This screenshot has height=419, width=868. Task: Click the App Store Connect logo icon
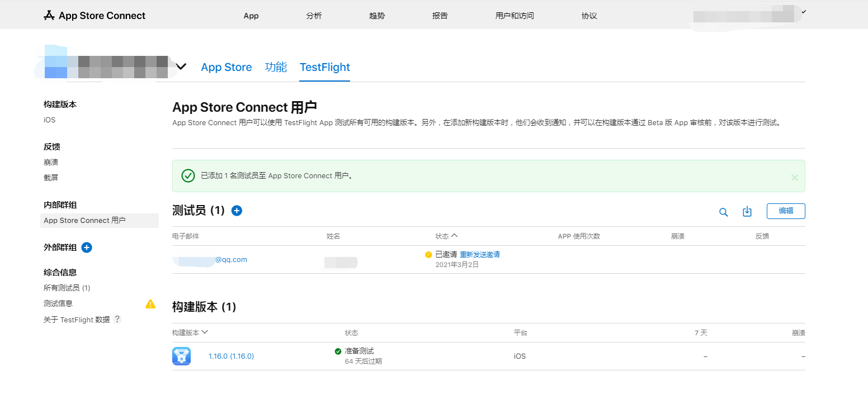pos(49,15)
